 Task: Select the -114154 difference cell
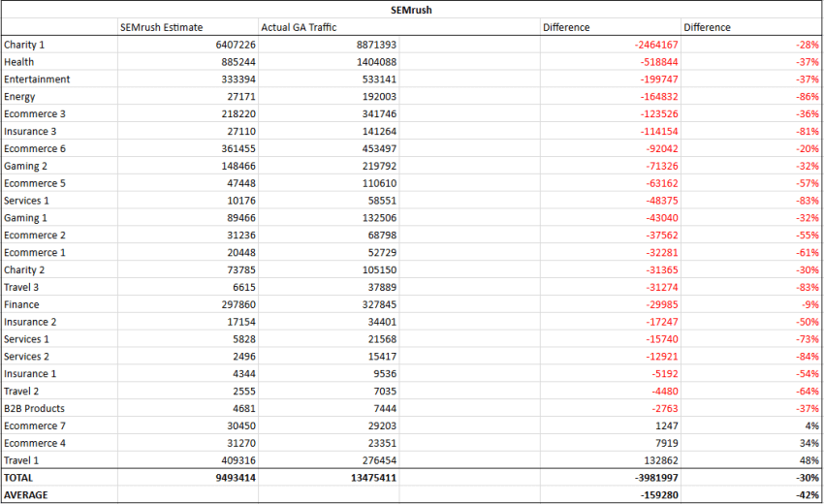tap(610, 132)
